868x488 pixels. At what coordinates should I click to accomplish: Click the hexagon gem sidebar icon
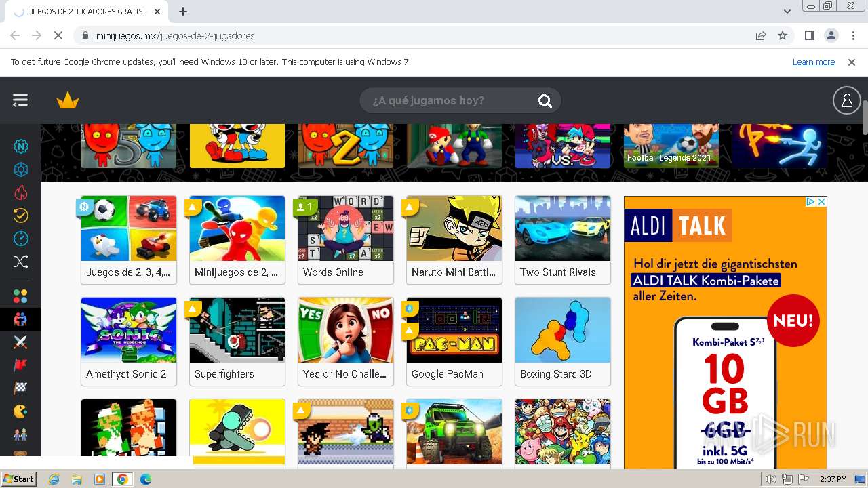(x=21, y=169)
